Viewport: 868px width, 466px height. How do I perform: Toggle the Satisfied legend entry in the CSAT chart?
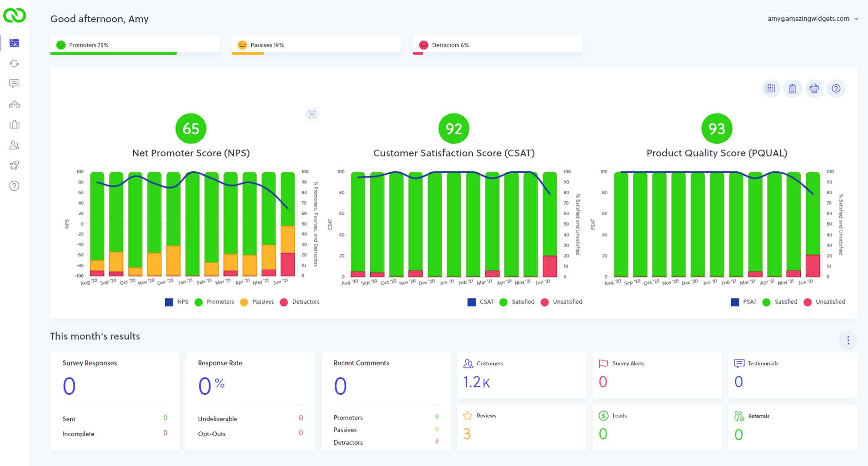click(517, 302)
